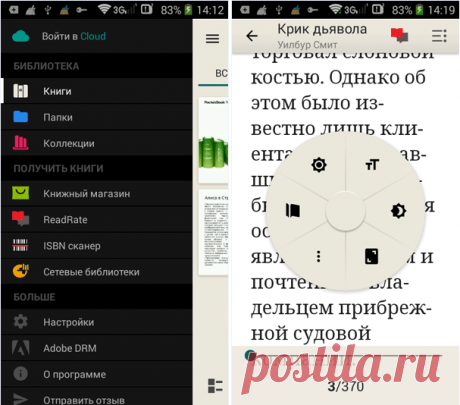Open reader settings gear in radial menu
This screenshot has width=460, height=405.
(319, 165)
